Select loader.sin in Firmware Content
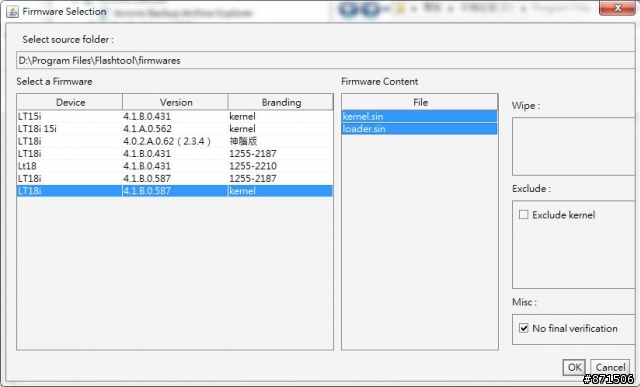Image resolution: width=640 pixels, height=387 pixels. [x=420, y=129]
